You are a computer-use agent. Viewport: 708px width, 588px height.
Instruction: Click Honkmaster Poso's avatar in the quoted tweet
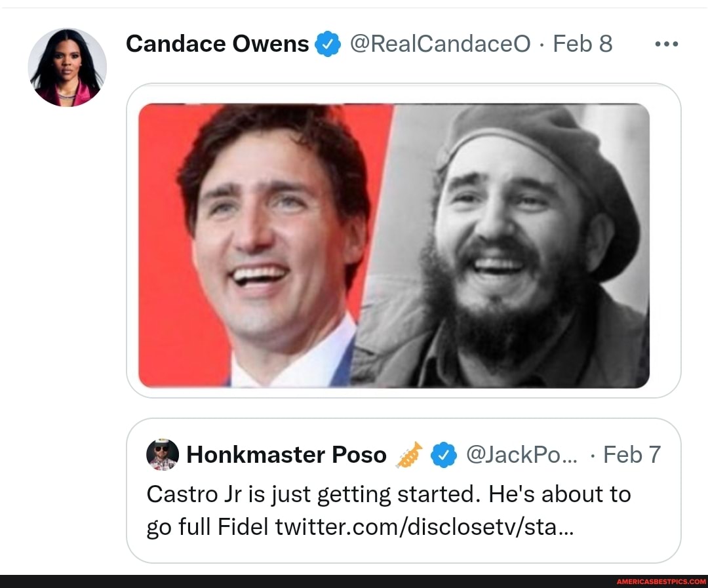click(161, 454)
